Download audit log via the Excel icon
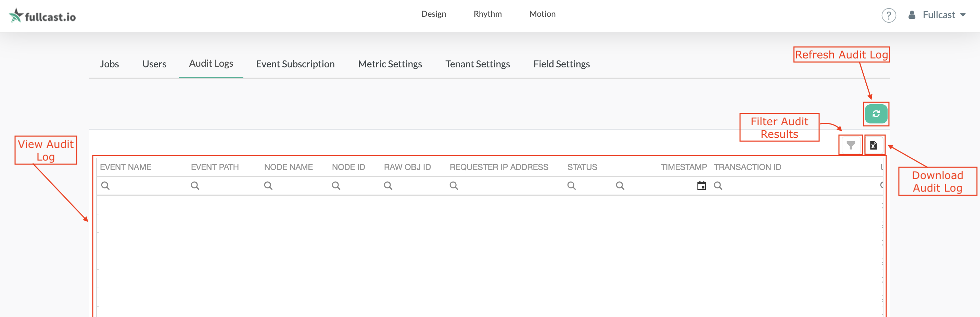Viewport: 980px width, 317px height. tap(874, 145)
